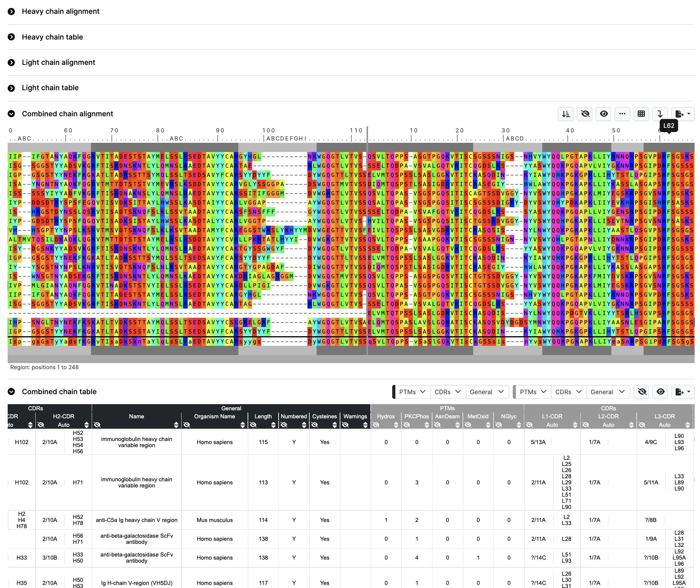Hide the Organism Name column

click(x=187, y=425)
